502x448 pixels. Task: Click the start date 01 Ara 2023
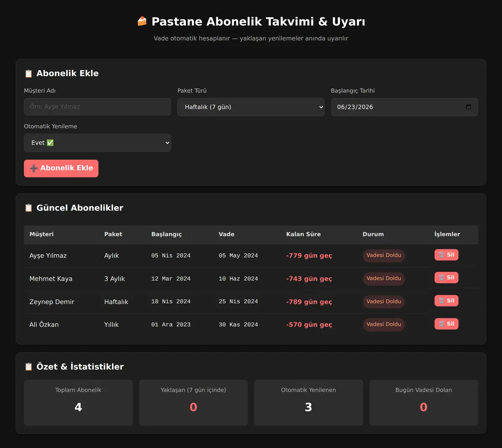click(x=171, y=325)
